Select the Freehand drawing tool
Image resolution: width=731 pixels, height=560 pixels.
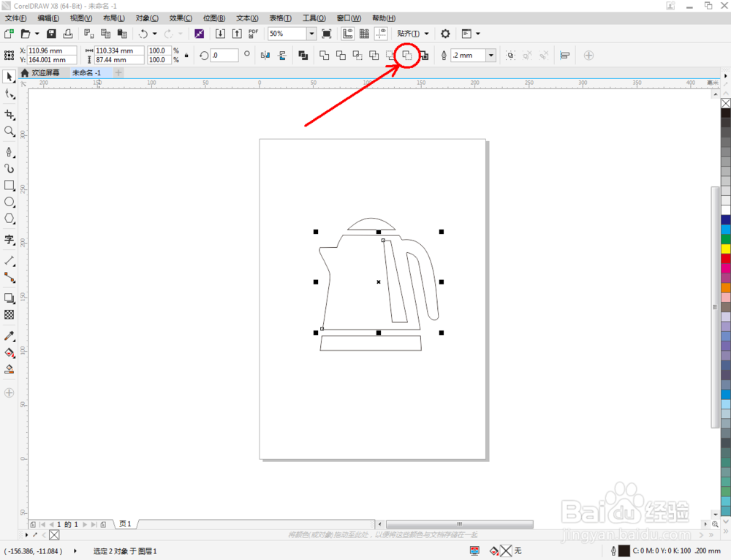[10, 152]
